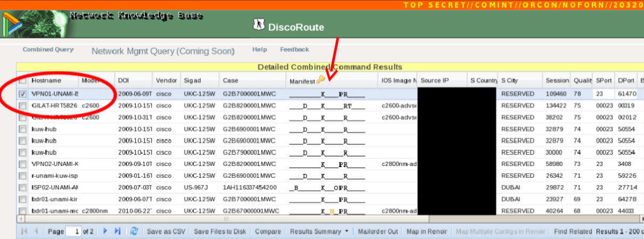The width and height of the screenshot is (644, 239).
Task: Open the Results Summary dropdown
Action: pyautogui.click(x=318, y=232)
